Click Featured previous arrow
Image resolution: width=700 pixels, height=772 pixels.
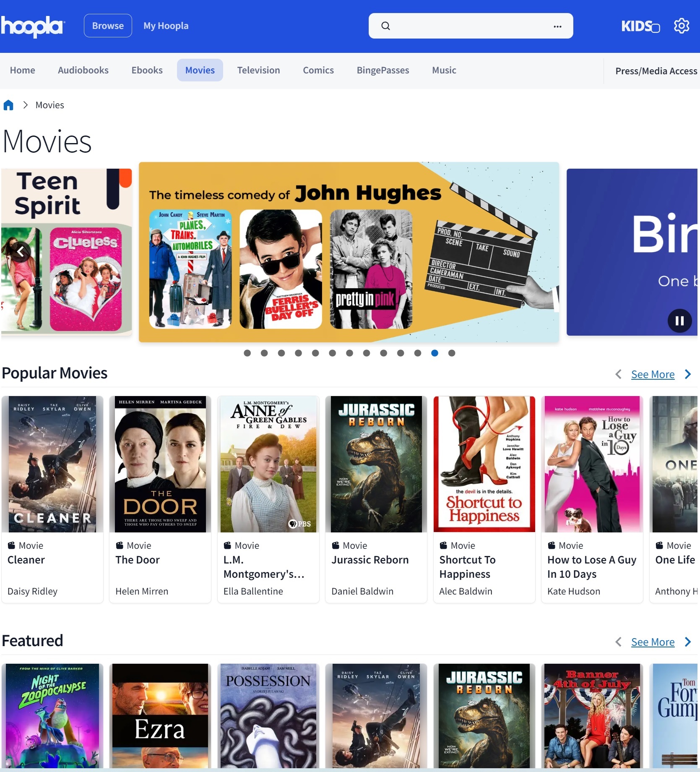618,642
